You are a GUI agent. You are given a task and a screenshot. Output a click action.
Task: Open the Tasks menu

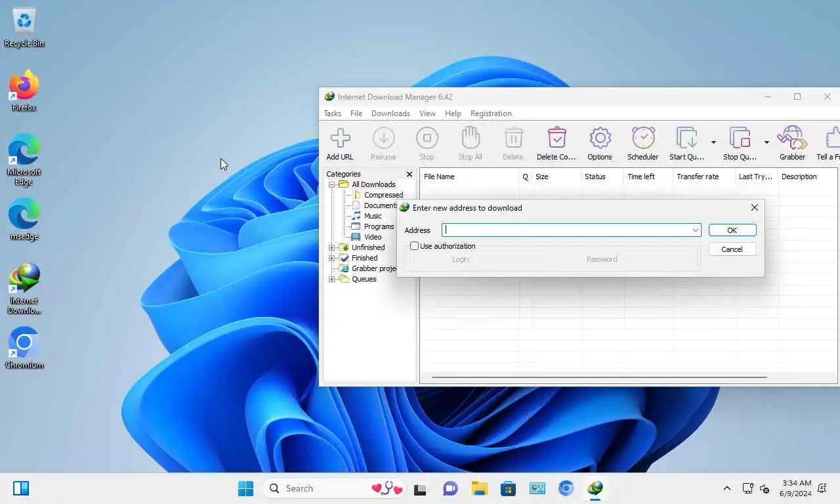point(333,114)
